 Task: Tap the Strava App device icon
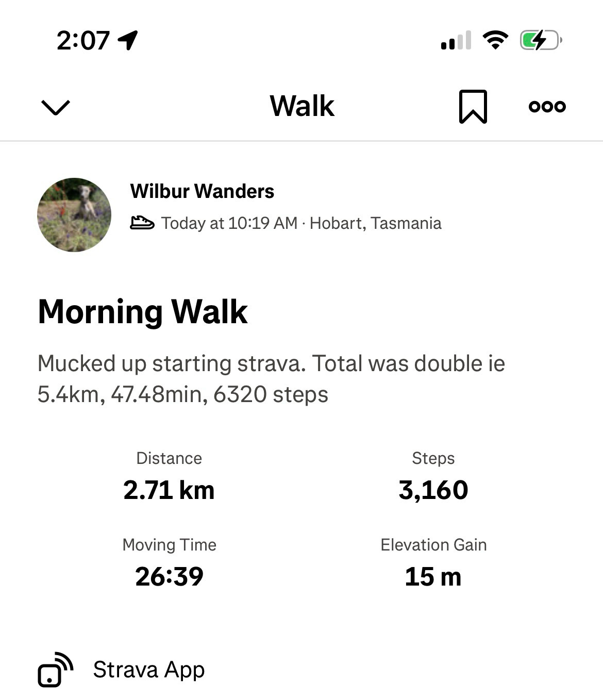coord(55,670)
